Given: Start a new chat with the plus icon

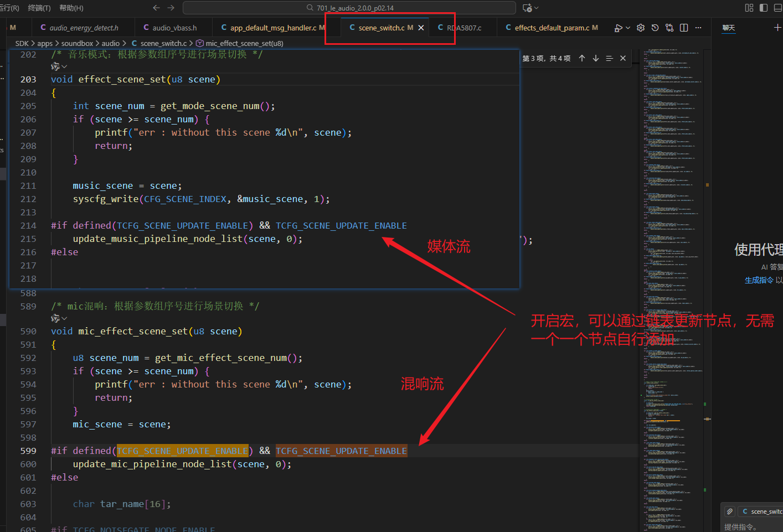Looking at the screenshot, I should click(777, 27).
